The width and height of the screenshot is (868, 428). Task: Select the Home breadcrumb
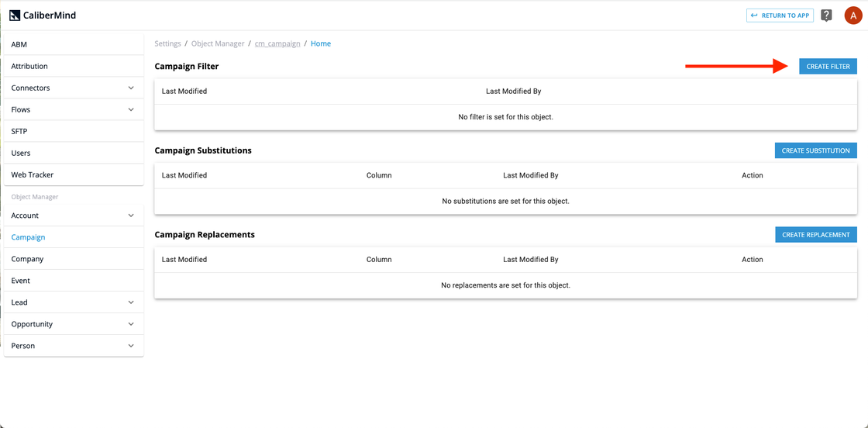321,43
